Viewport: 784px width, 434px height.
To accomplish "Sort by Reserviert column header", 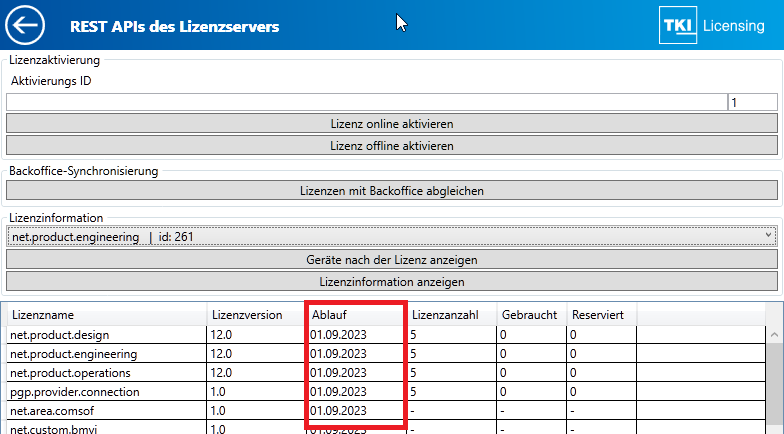I will [x=602, y=315].
